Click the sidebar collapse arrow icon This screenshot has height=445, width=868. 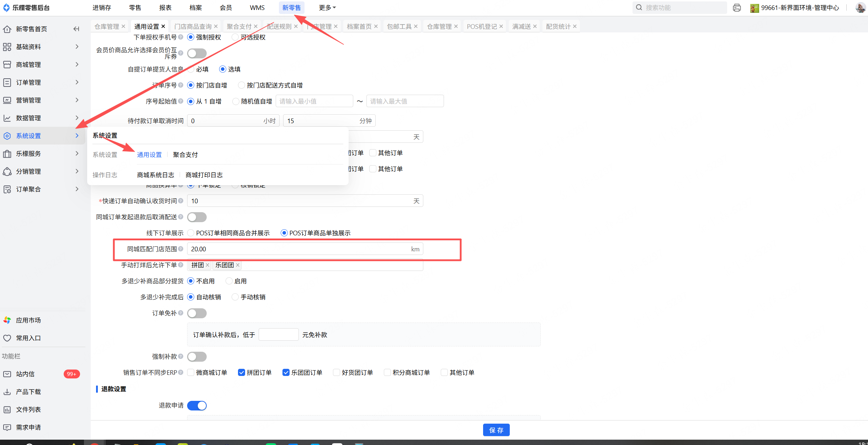click(76, 29)
